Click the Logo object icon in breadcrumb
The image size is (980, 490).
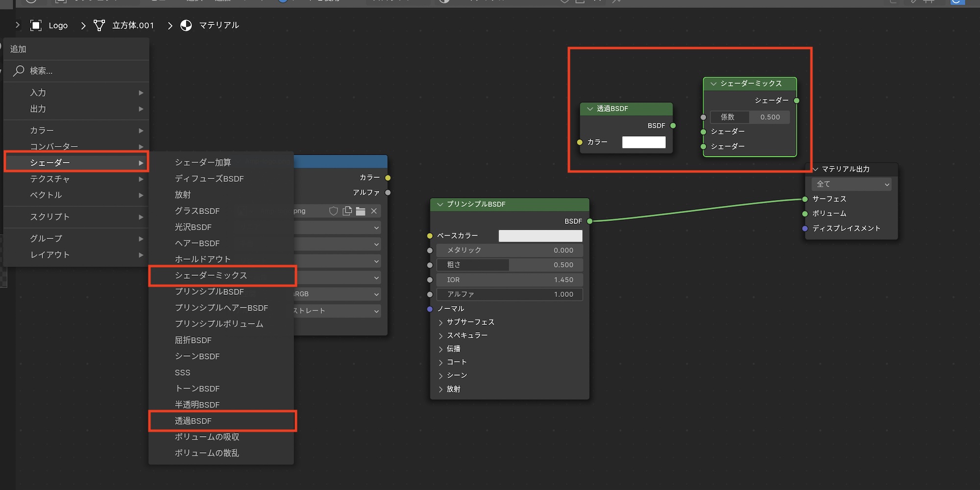tap(36, 25)
